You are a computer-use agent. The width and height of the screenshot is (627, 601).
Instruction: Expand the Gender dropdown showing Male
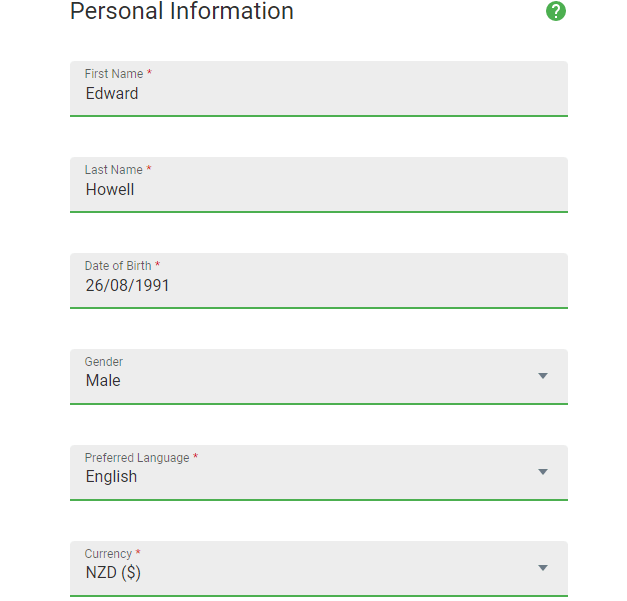[319, 377]
